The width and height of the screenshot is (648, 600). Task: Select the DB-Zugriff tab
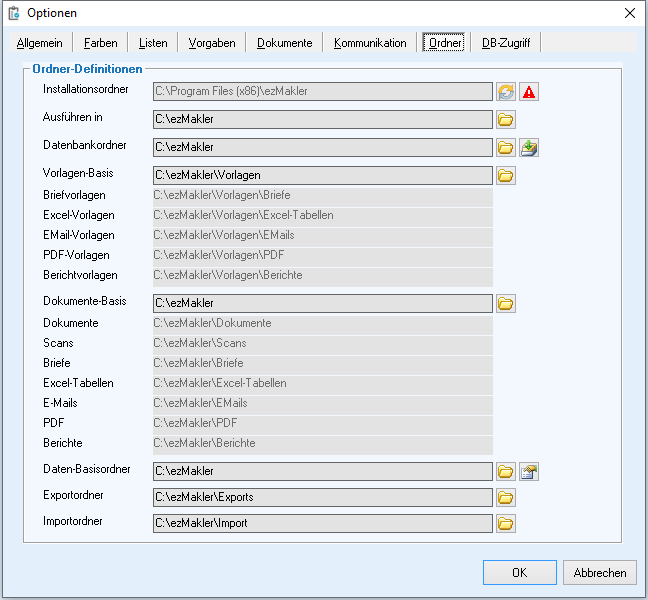point(506,43)
